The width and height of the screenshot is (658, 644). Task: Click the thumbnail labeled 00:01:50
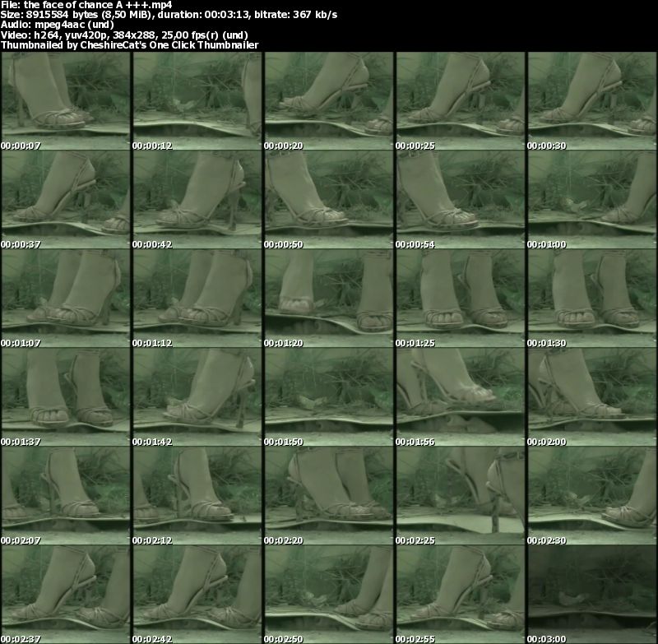coord(329,397)
